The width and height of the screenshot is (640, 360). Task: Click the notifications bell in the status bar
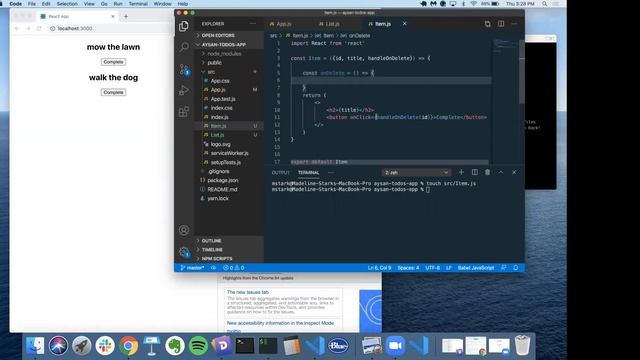[x=516, y=268]
